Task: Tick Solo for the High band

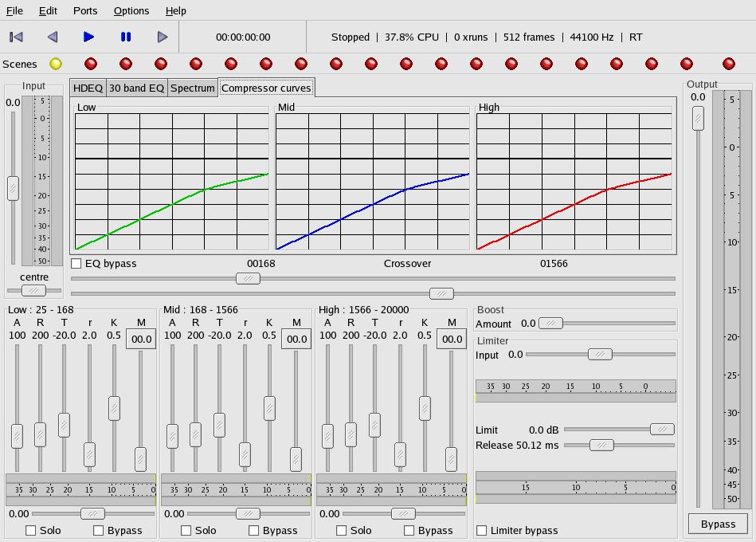Action: 342,530
